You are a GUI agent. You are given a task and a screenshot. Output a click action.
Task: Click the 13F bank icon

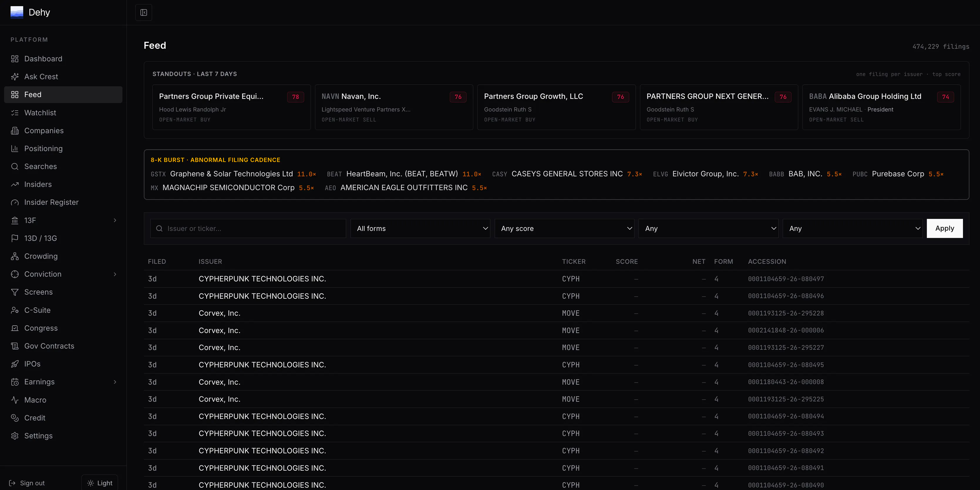[15, 220]
